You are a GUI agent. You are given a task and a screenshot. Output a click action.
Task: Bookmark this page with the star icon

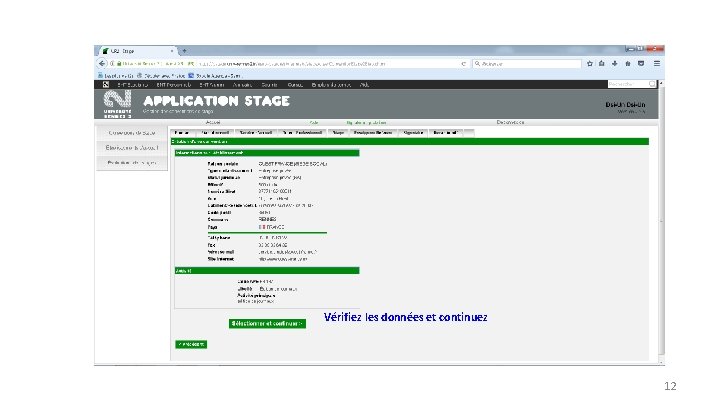pos(590,64)
